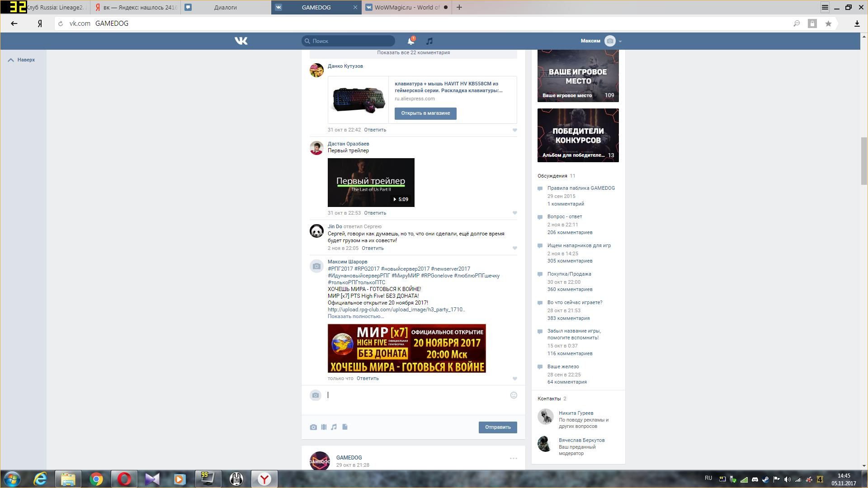Click the Отправить button
868x488 pixels.
coord(498,427)
